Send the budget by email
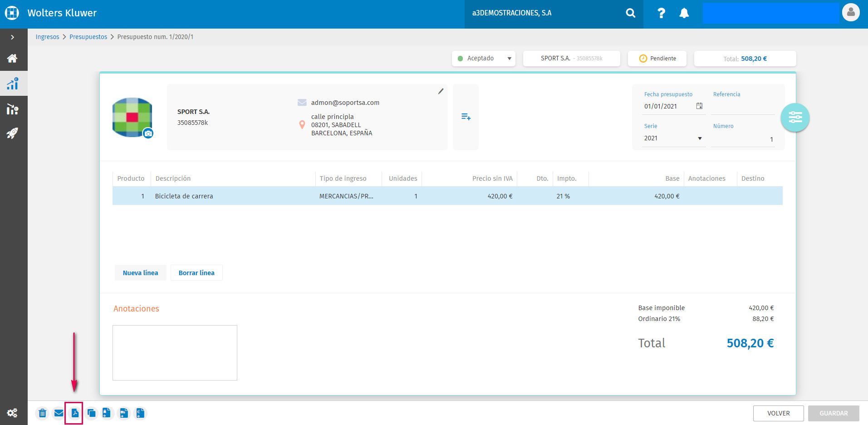This screenshot has width=868, height=425. point(59,413)
